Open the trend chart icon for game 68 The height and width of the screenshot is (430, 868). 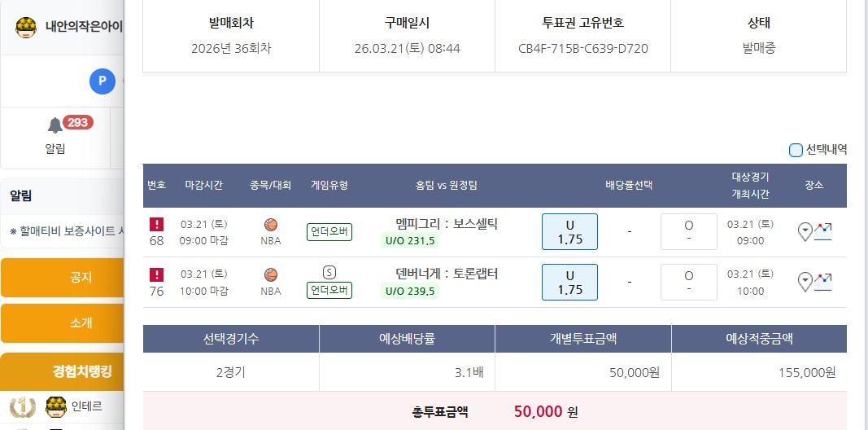coord(822,231)
